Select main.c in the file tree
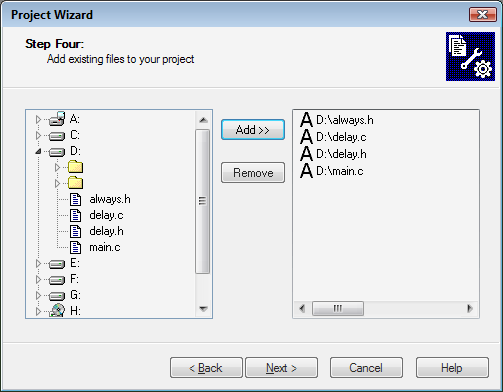This screenshot has width=503, height=392. 105,247
